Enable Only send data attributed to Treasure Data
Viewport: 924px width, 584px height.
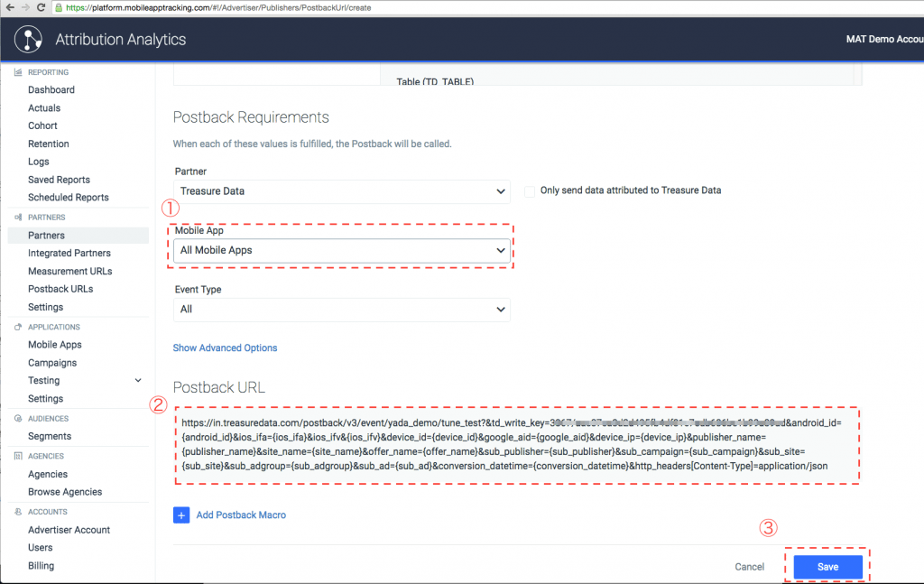point(530,191)
